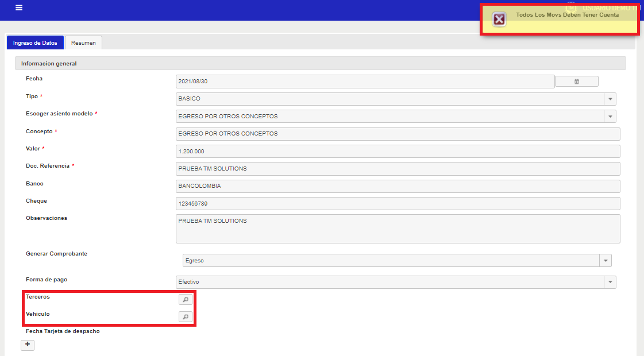Image resolution: width=644 pixels, height=356 pixels.
Task: Click the Observaciones text area
Action: tap(398, 229)
